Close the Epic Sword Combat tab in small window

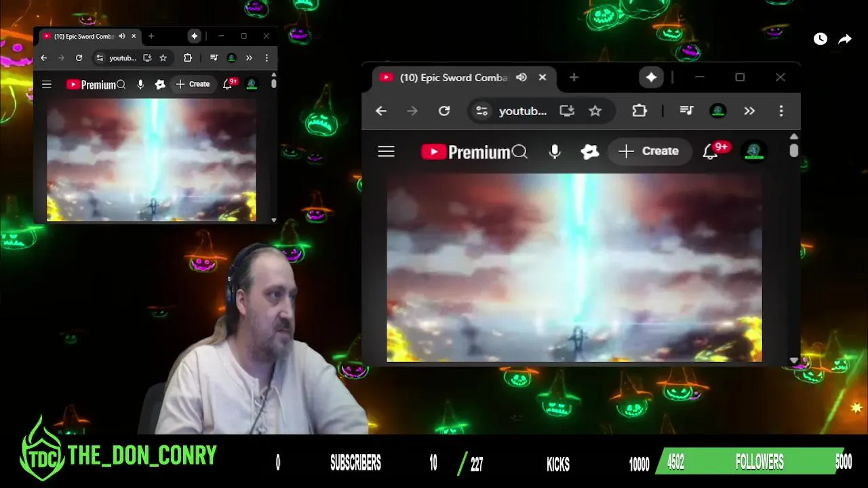134,37
